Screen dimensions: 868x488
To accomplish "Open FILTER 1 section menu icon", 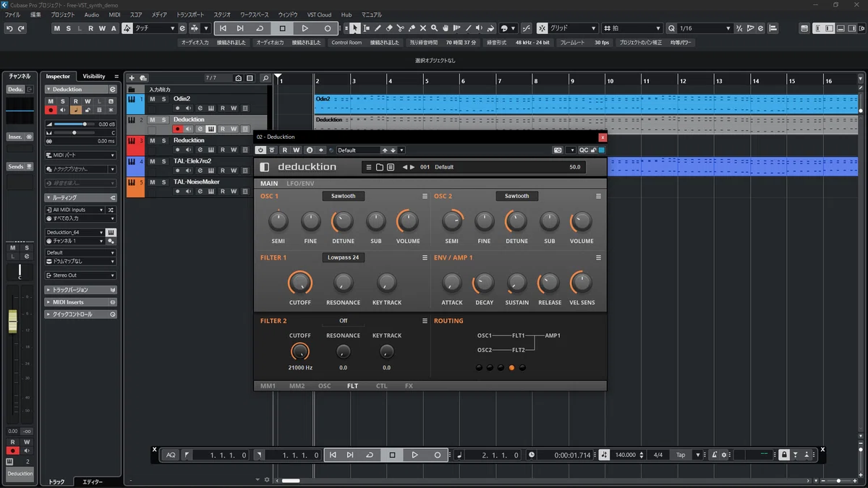I will coord(425,257).
